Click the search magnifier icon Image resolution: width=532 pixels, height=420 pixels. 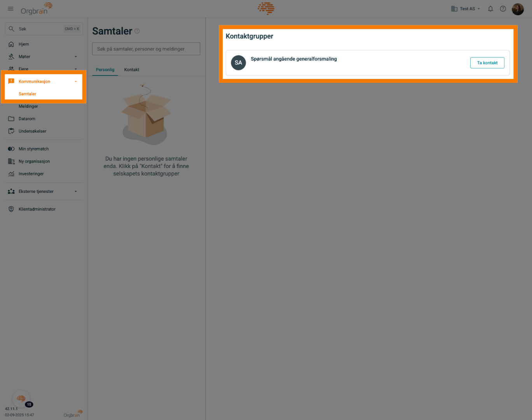[x=12, y=29]
